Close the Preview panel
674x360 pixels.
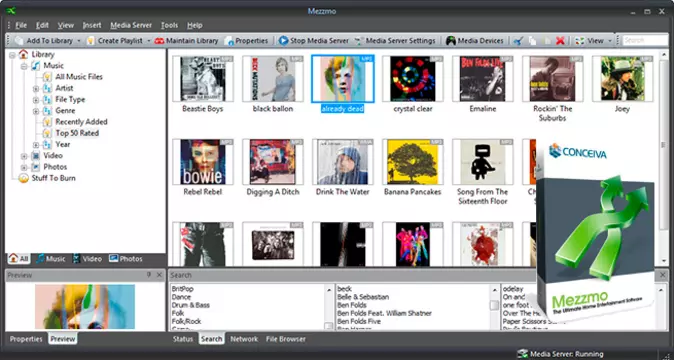click(x=159, y=275)
